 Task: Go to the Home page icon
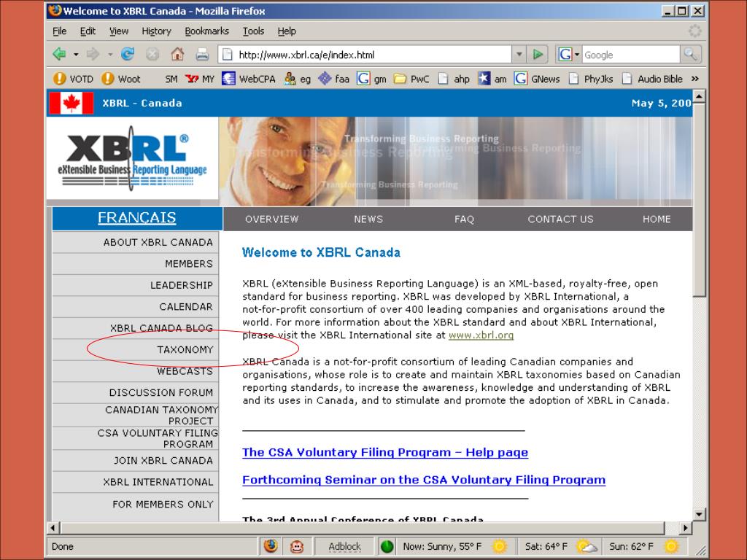coord(177,54)
